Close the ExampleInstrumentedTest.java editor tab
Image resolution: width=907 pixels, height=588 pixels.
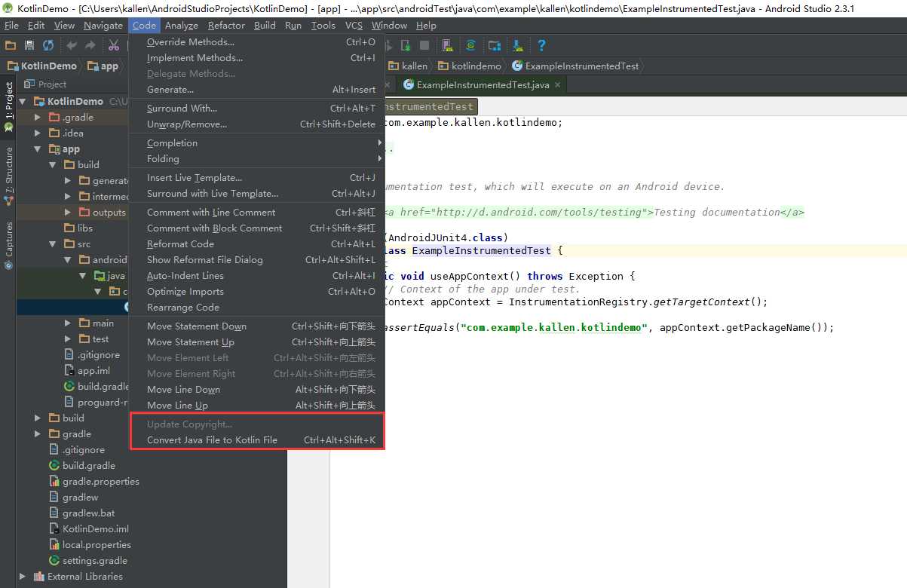(558, 85)
